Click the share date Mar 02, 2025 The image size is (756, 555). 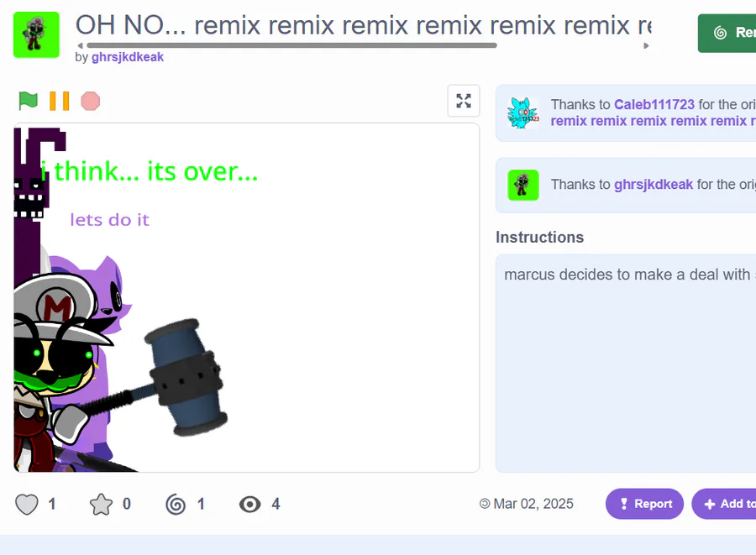[533, 504]
